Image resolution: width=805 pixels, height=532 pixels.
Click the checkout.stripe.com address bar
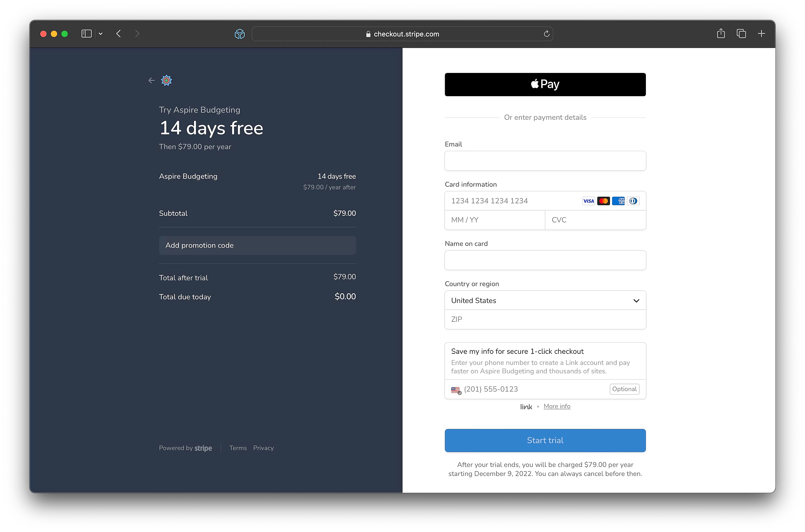tap(402, 34)
